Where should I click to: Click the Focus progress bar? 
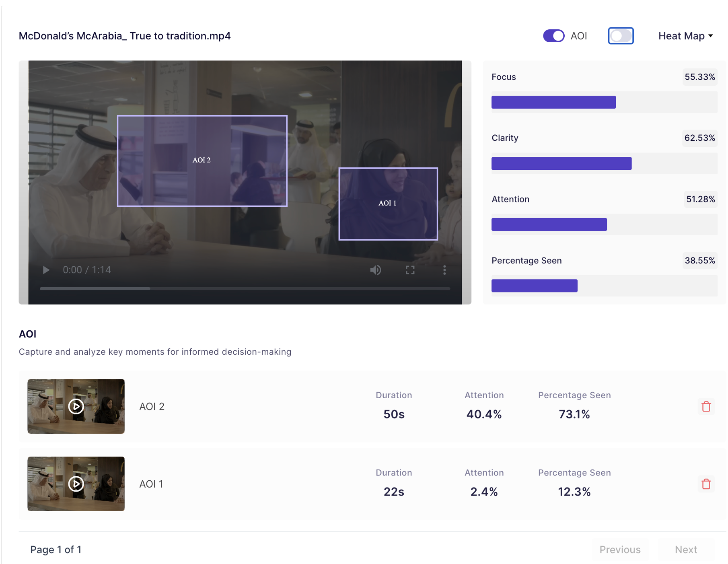click(604, 102)
